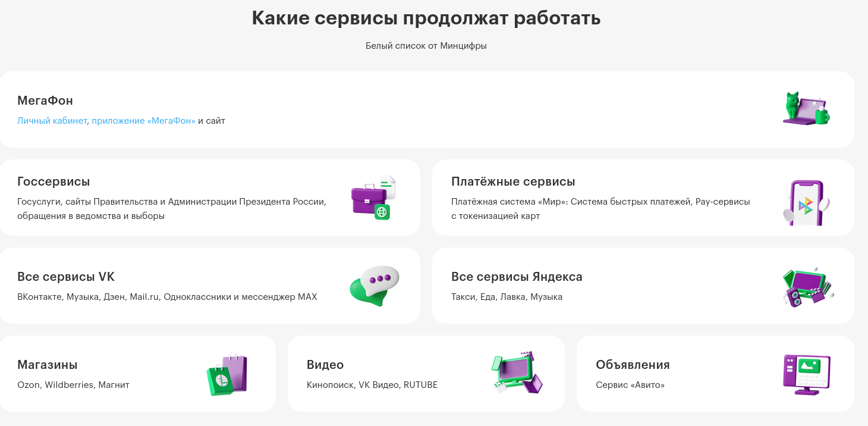Click the green chat bubble VK icon

pos(374,286)
